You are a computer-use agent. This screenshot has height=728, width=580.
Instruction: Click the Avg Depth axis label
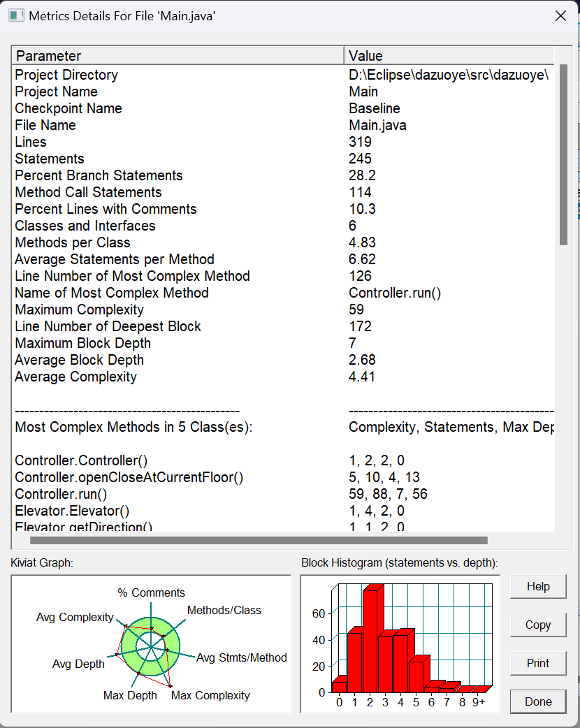(78, 664)
